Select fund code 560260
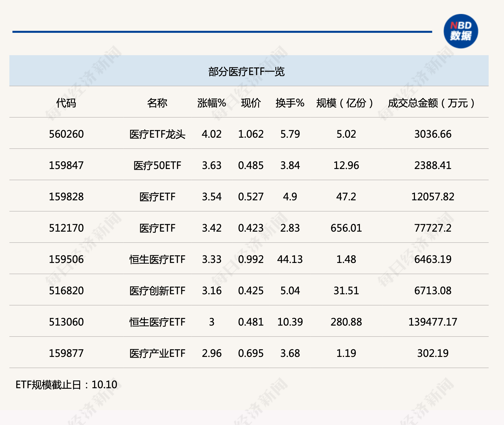504x425 pixels. click(x=66, y=134)
